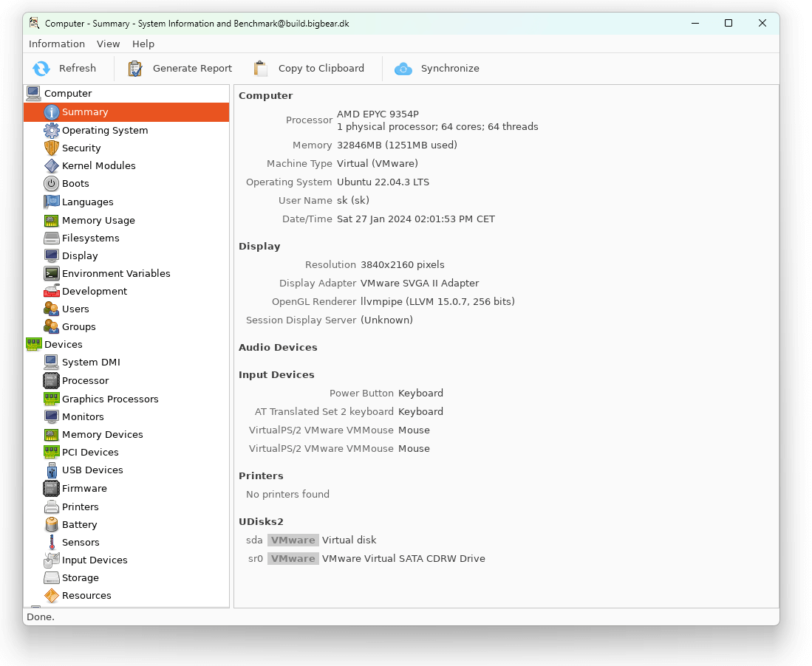Click the Date/Time value text

point(416,219)
